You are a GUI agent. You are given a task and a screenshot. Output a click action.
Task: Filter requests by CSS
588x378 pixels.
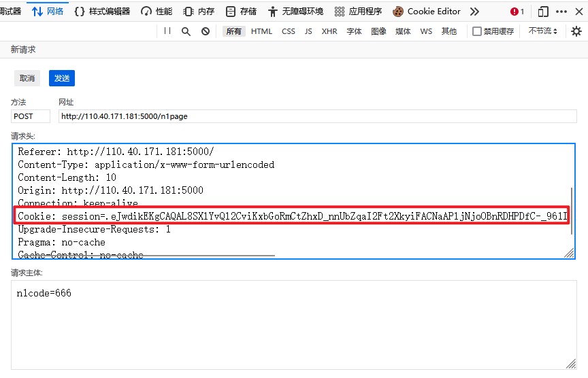(289, 31)
